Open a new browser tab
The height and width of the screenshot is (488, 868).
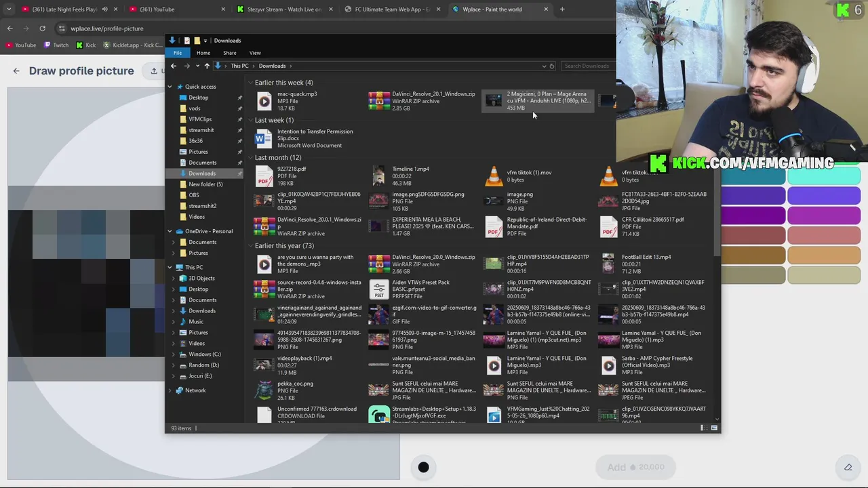coord(562,9)
